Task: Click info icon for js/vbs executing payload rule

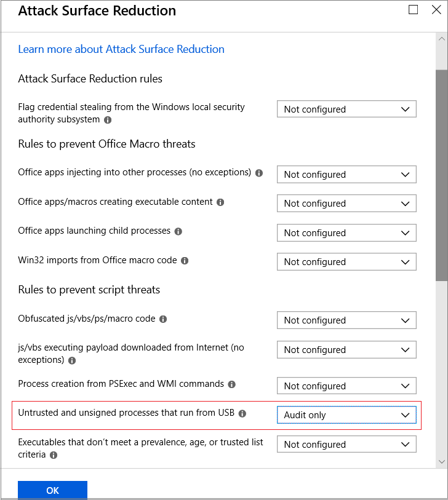Action: point(72,361)
